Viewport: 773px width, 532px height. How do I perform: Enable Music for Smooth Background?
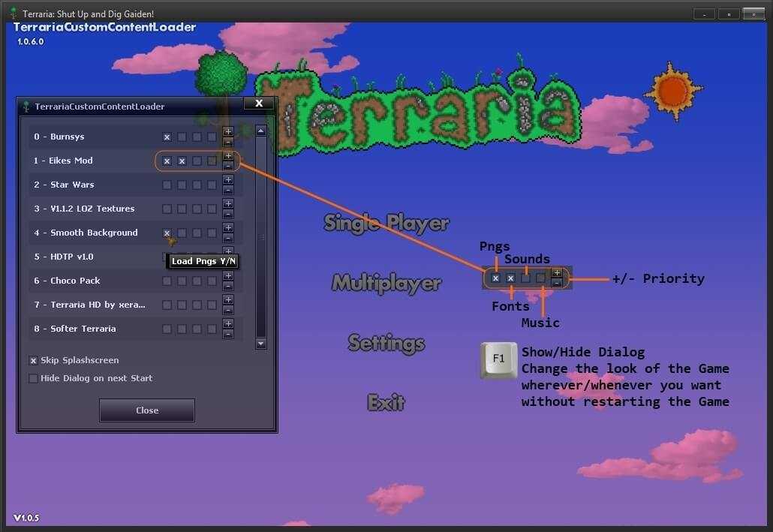pyautogui.click(x=212, y=233)
